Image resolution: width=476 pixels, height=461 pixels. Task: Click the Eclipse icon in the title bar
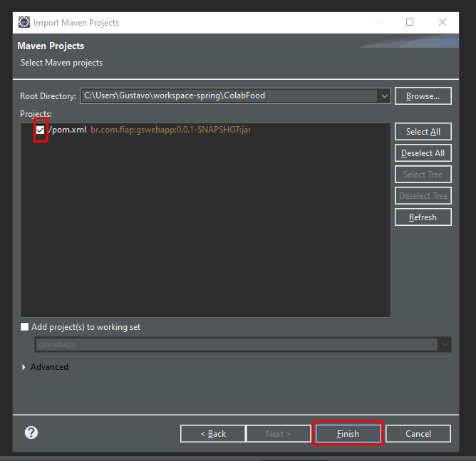tap(24, 23)
